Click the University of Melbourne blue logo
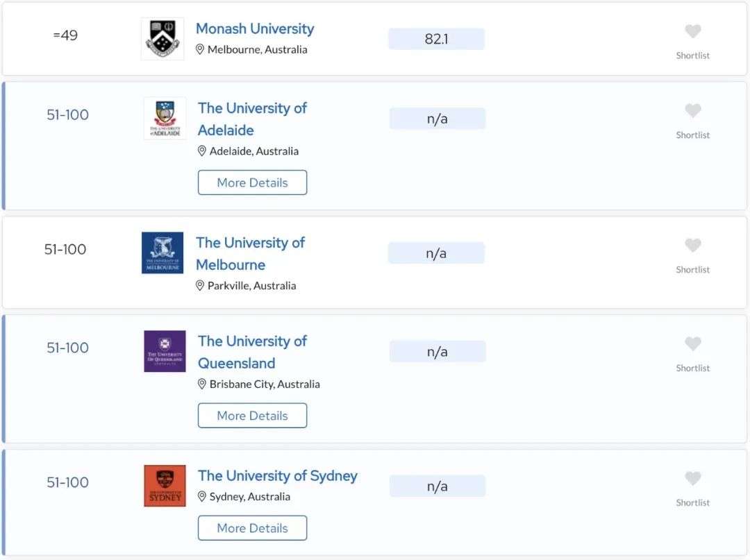 (162, 253)
